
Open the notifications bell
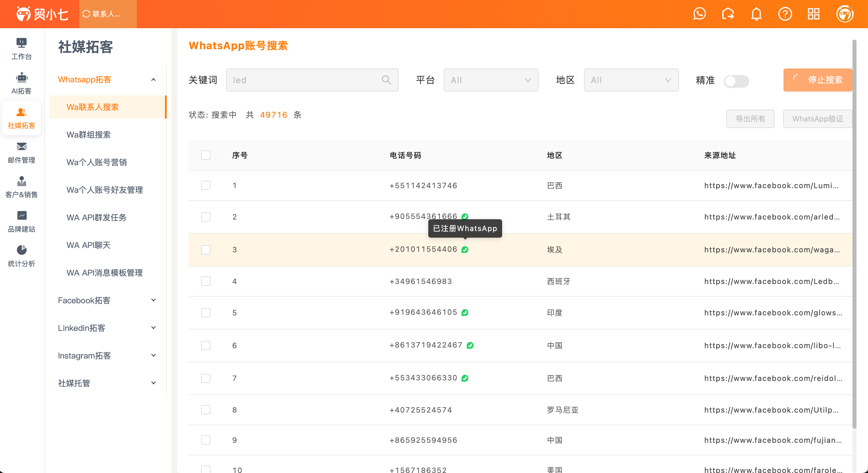(x=756, y=14)
